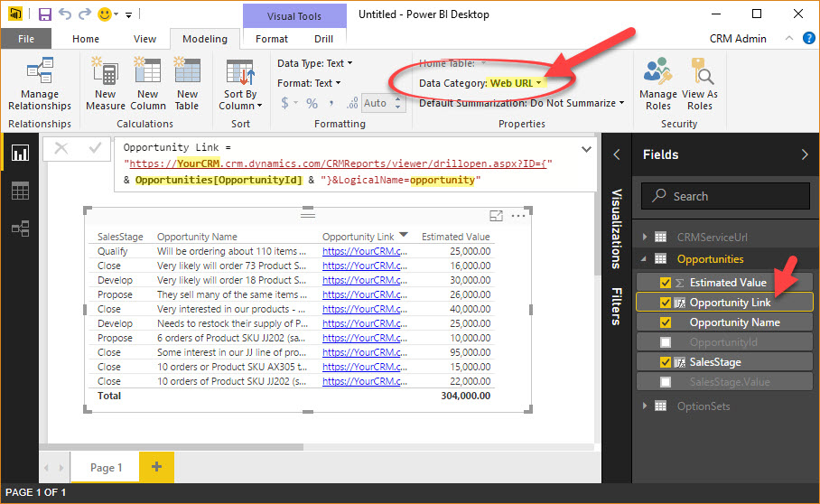Open the Data Category Web URL dropdown
This screenshot has height=504, width=820.
tap(480, 83)
